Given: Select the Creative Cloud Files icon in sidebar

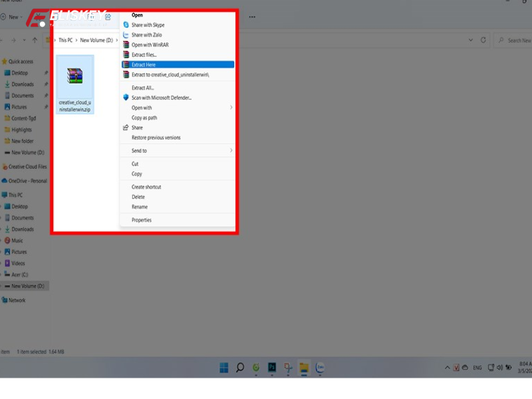Looking at the screenshot, I should [x=6, y=167].
